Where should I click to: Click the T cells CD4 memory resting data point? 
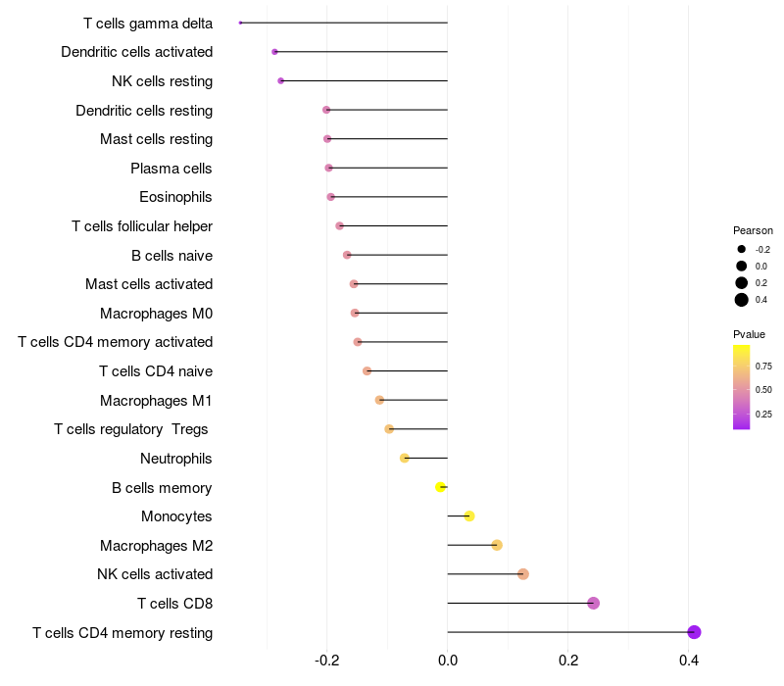[x=694, y=632]
